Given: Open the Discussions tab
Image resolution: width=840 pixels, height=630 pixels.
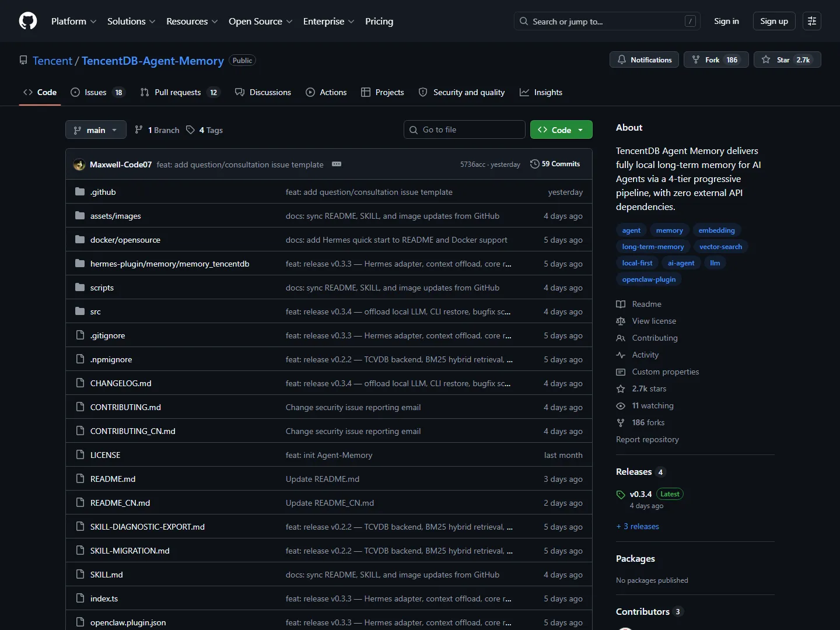Looking at the screenshot, I should [263, 92].
